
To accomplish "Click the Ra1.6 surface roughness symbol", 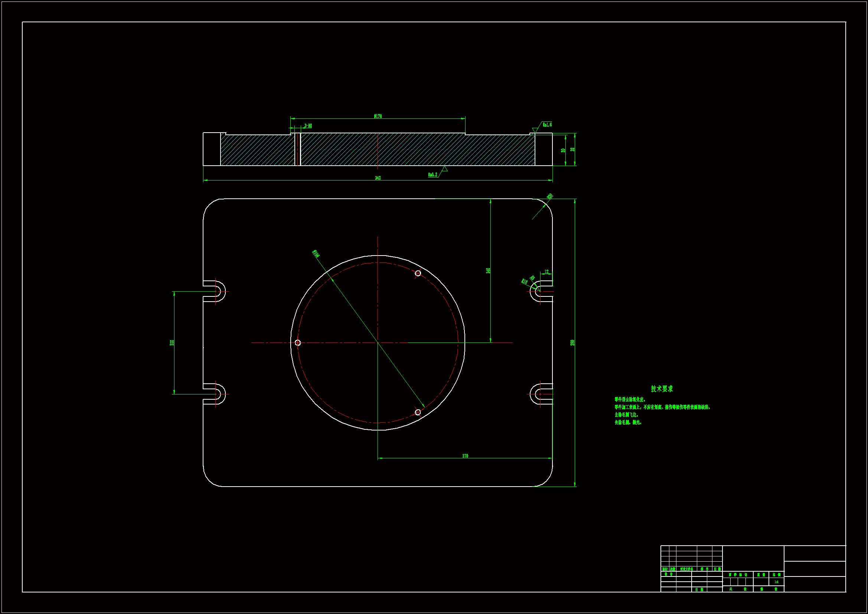I will click(x=546, y=125).
